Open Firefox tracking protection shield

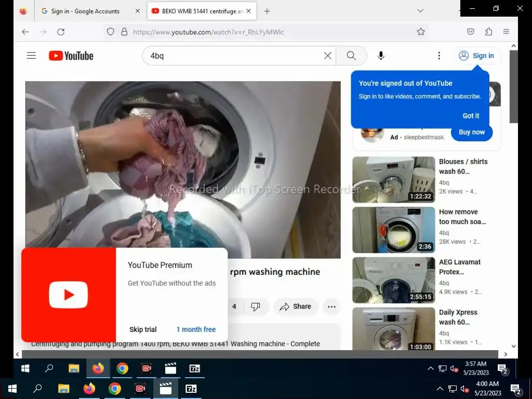110,32
